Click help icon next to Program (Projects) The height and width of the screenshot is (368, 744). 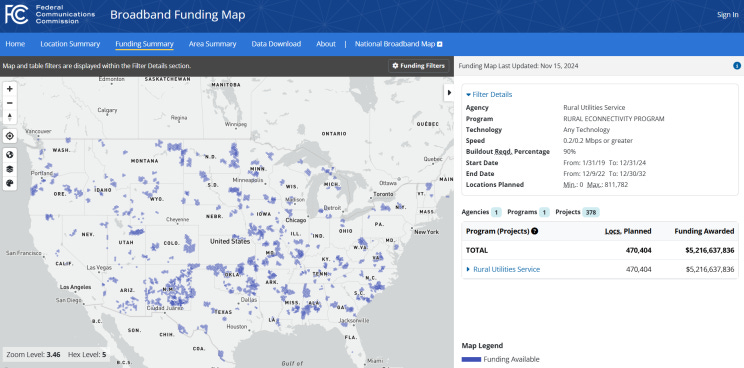pos(535,231)
